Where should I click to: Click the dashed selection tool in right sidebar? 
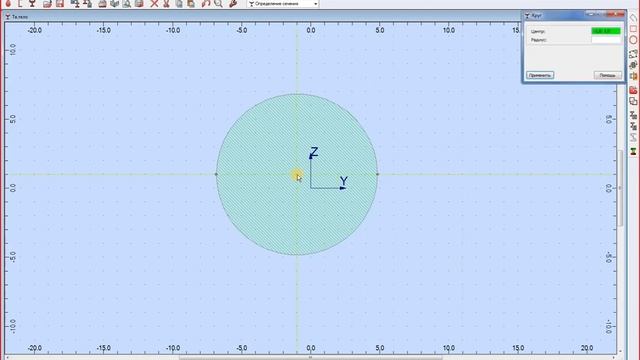tap(633, 53)
